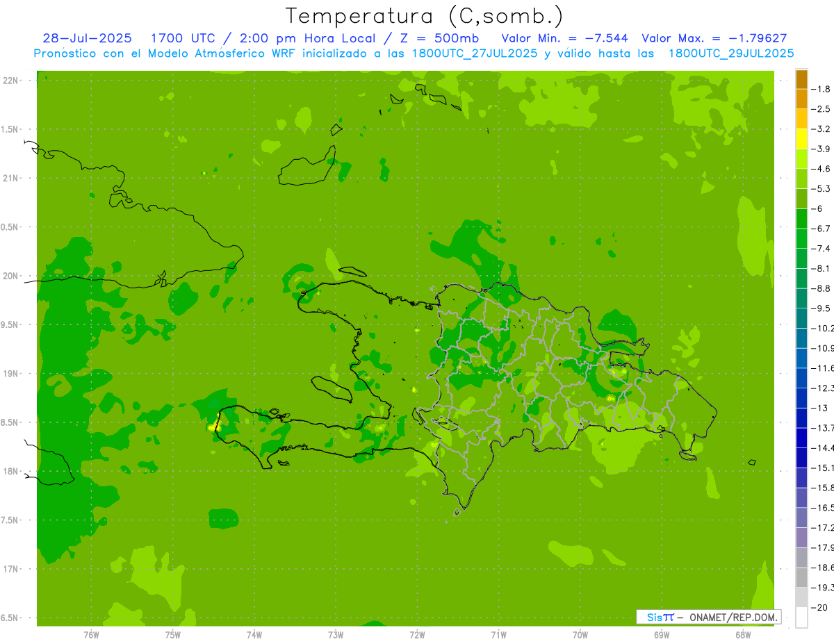Click the '-20' colorbar value
The image size is (834, 644).
tap(821, 608)
